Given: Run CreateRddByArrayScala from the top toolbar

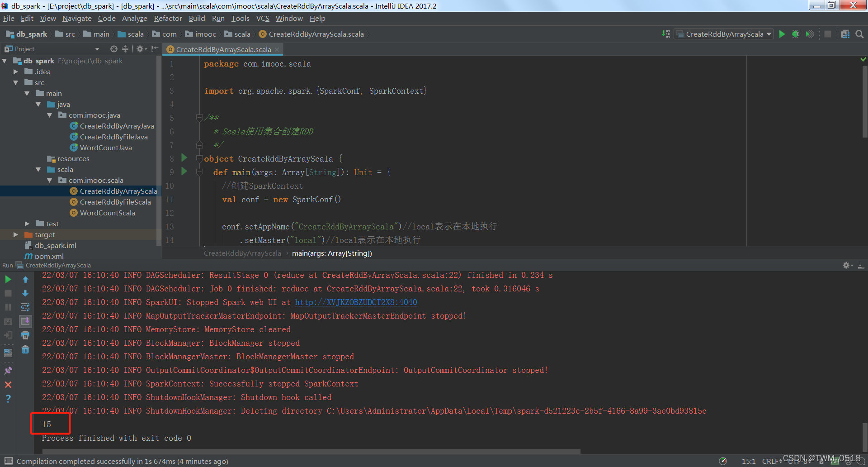Looking at the screenshot, I should tap(782, 34).
